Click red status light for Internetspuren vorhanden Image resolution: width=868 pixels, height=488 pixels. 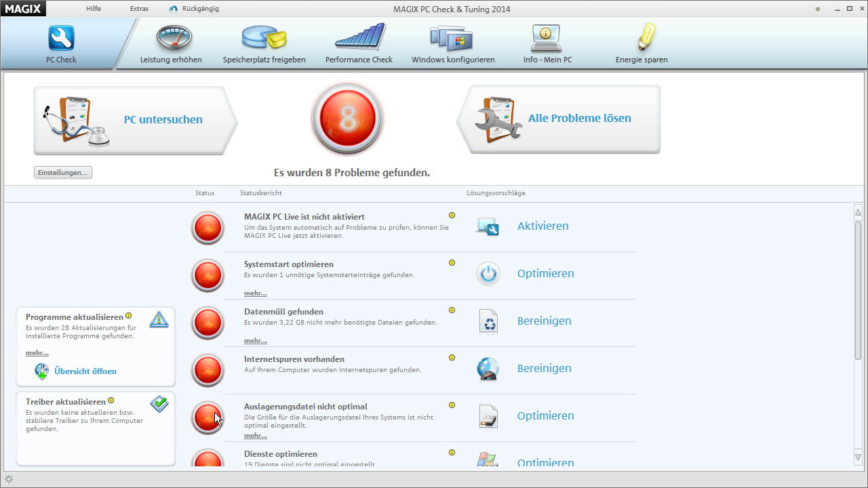(208, 370)
